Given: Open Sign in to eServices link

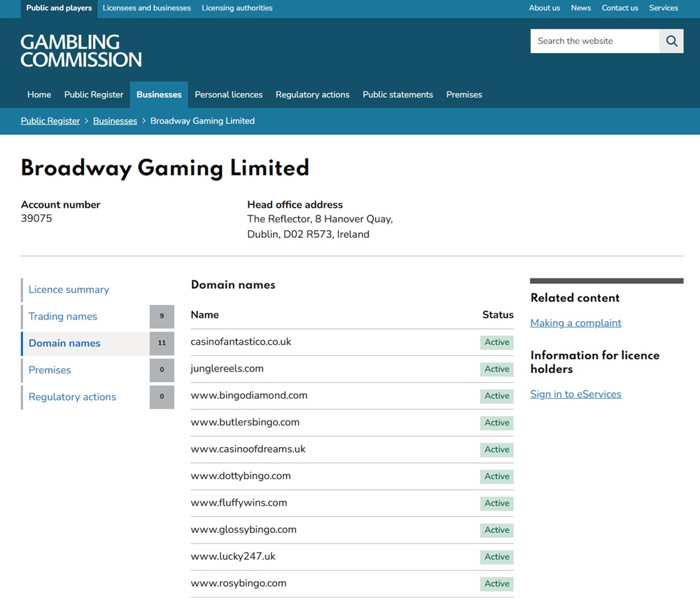Looking at the screenshot, I should coord(576,394).
